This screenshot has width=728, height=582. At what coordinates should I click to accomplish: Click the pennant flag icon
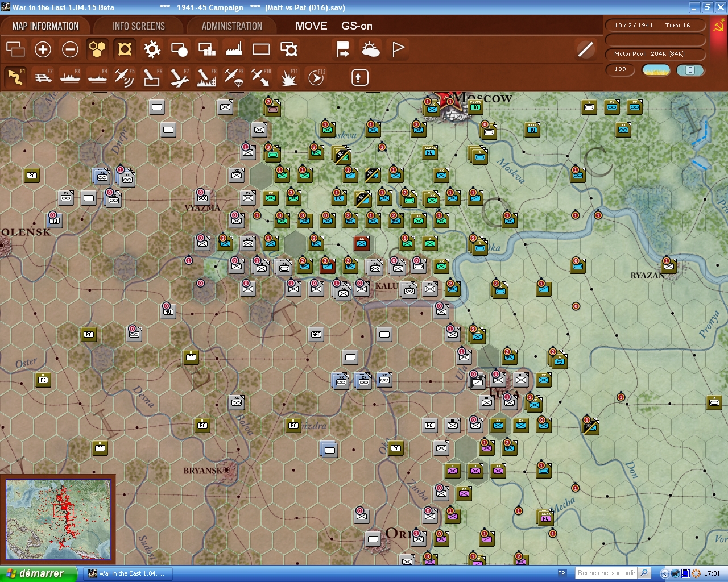click(x=398, y=49)
